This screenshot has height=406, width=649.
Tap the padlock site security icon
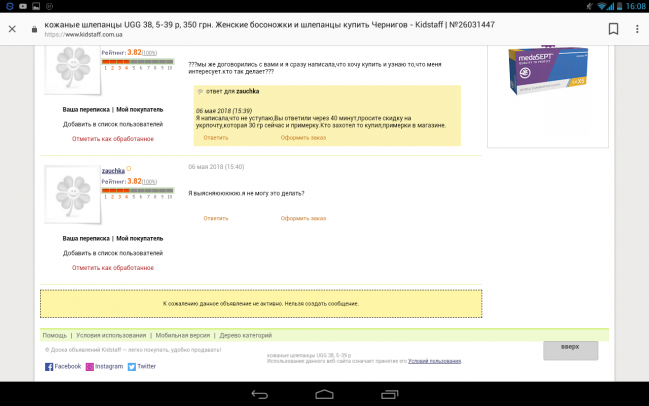[x=34, y=29]
